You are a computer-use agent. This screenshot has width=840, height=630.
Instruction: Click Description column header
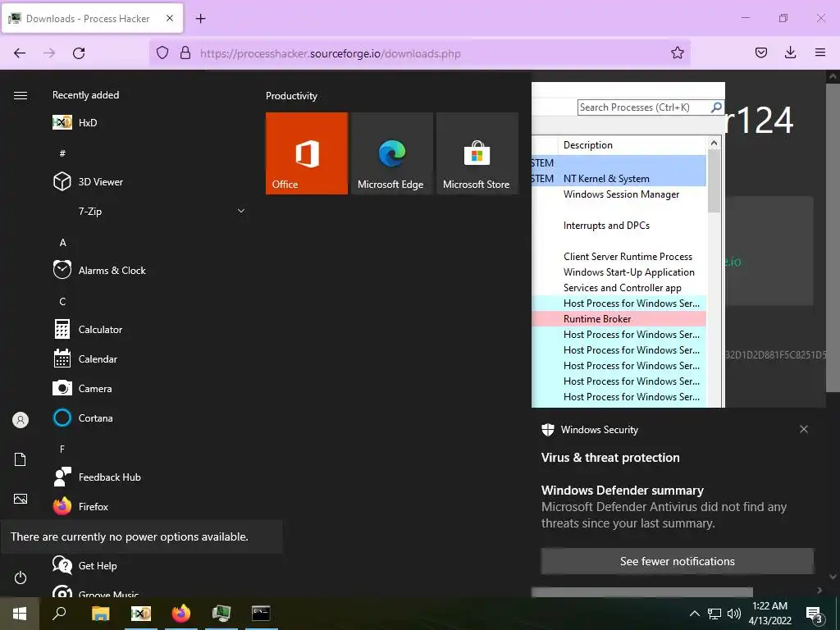pyautogui.click(x=587, y=144)
